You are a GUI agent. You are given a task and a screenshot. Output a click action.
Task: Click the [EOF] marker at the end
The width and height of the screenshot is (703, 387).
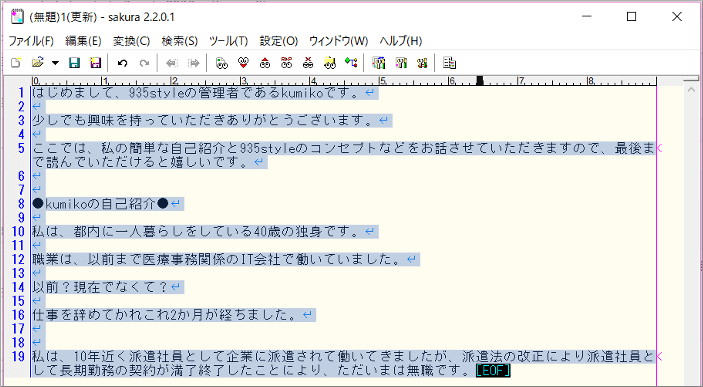(x=493, y=371)
